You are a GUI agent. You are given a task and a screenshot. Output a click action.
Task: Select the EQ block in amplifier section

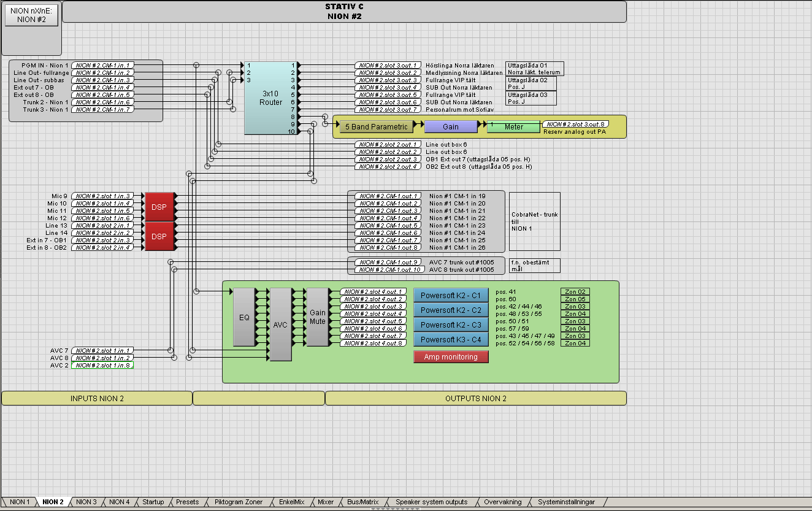pos(243,317)
